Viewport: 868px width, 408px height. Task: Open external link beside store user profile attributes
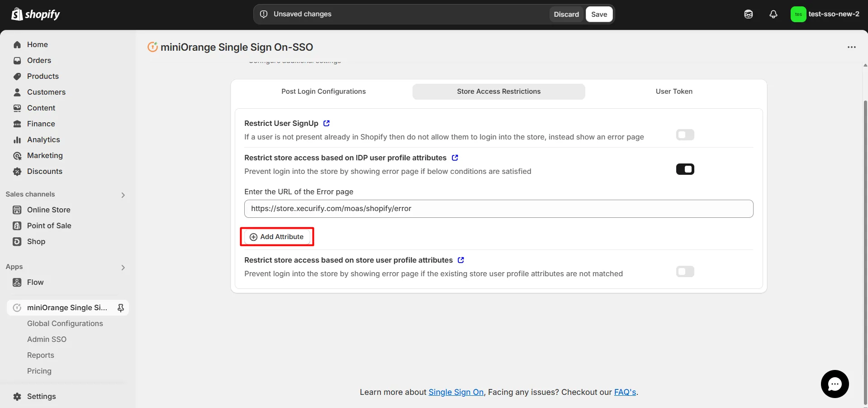[461, 260]
